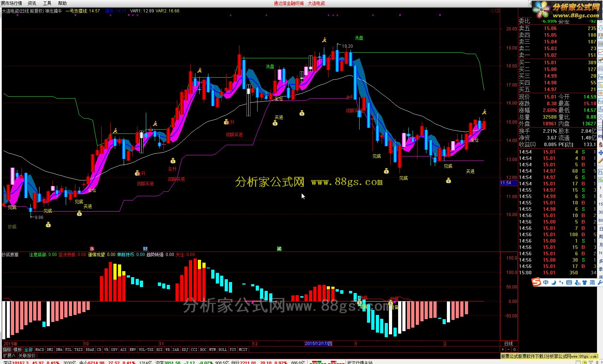Image resolution: width=603 pixels, height=364 pixels.
Task: Switch to KDJ indicator
Action: [x=185, y=350]
